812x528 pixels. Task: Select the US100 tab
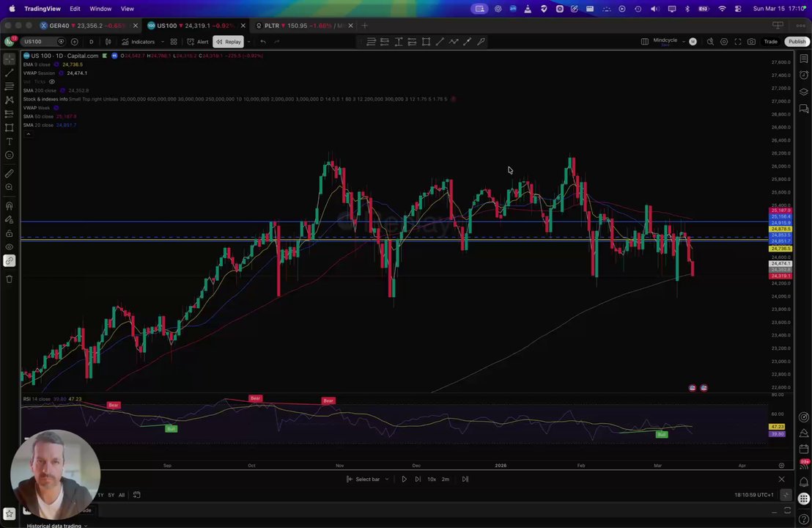193,26
